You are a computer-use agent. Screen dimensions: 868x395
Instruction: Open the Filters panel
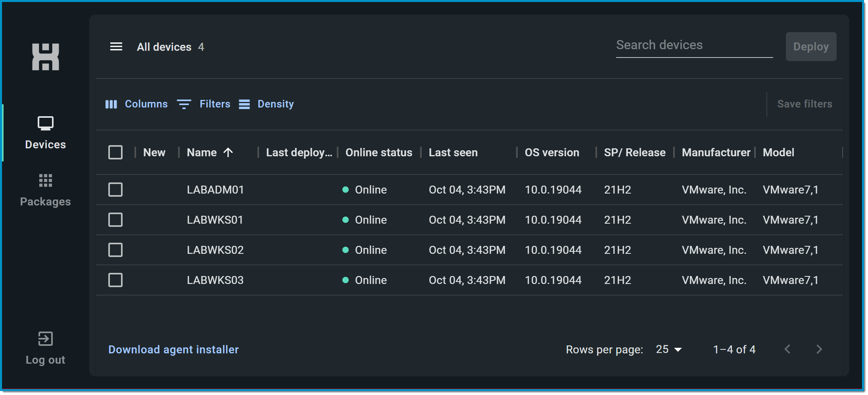[x=204, y=104]
